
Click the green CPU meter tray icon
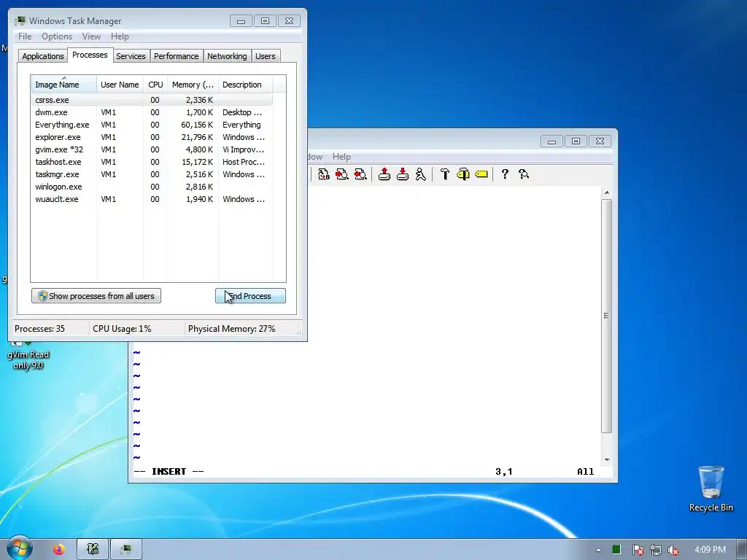[616, 550]
